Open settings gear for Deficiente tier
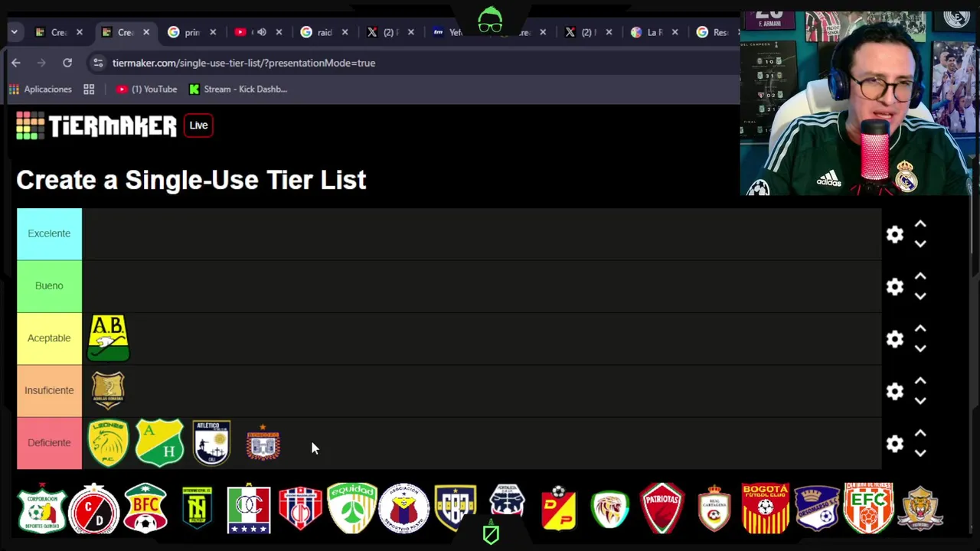 pos(894,444)
